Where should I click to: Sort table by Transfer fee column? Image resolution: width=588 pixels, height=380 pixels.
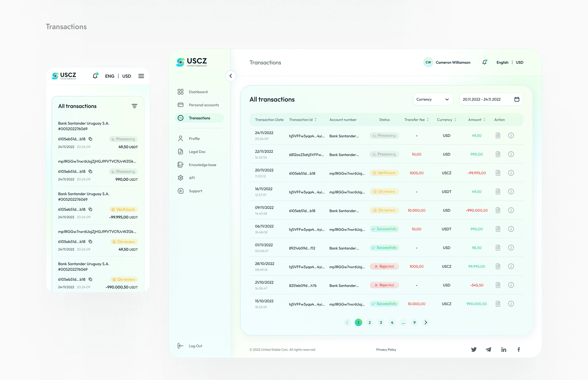(x=416, y=120)
